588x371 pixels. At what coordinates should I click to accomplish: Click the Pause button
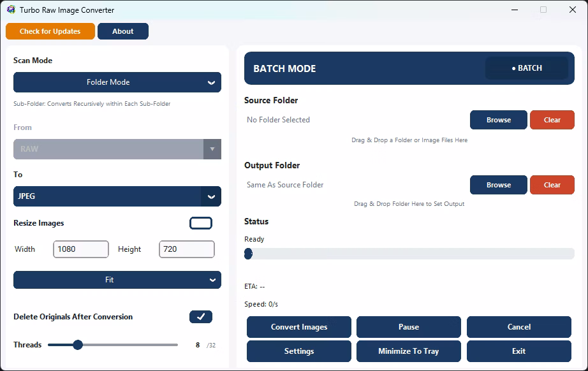409,327
